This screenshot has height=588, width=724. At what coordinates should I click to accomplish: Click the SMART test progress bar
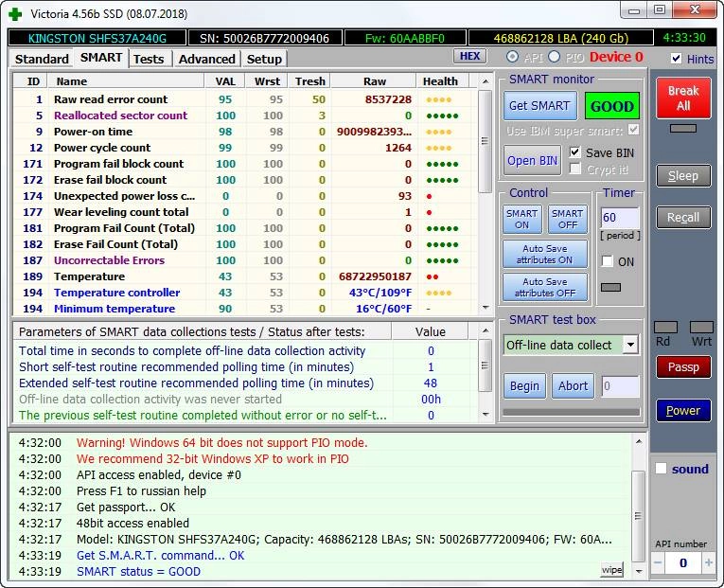coord(572,412)
